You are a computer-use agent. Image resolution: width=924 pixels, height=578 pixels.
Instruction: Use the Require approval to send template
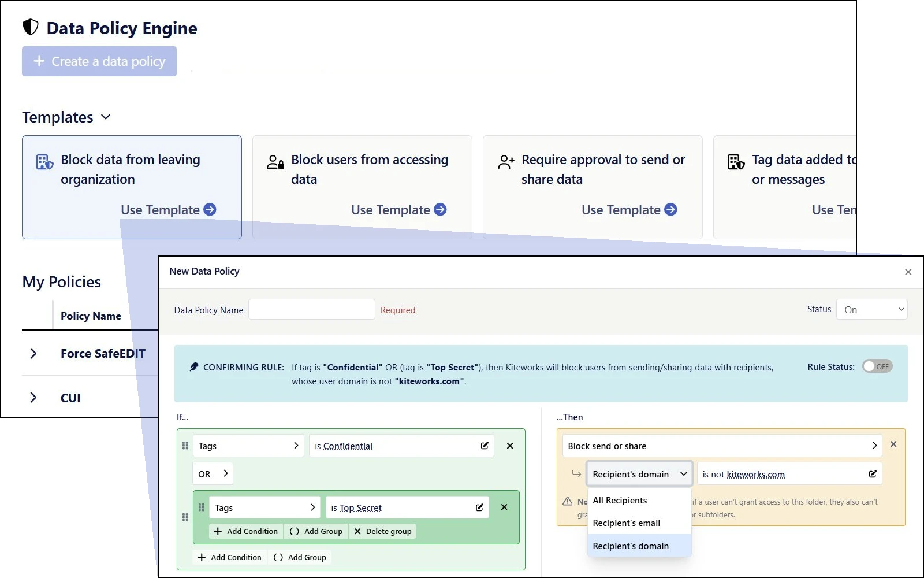629,210
